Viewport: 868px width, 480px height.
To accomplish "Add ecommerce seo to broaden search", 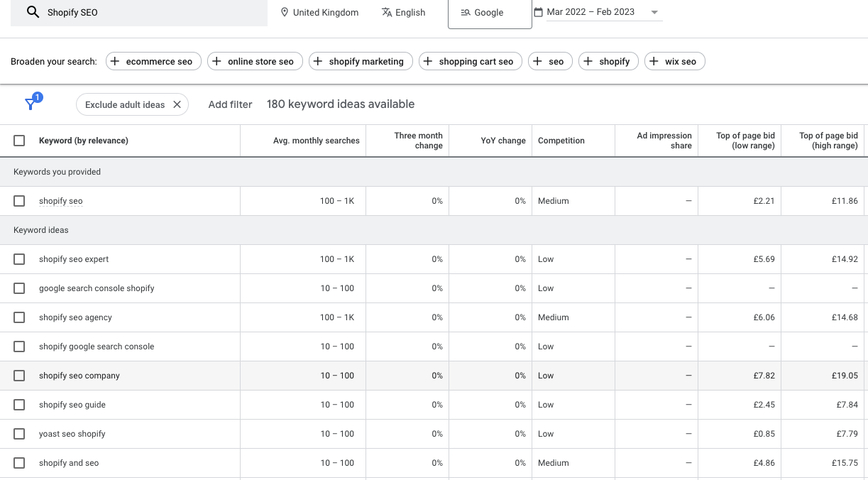I will tap(153, 62).
